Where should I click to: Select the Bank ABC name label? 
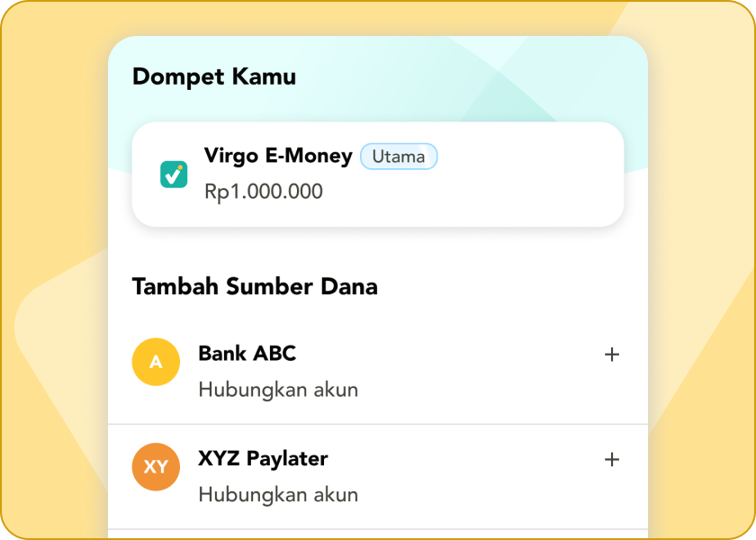click(247, 354)
